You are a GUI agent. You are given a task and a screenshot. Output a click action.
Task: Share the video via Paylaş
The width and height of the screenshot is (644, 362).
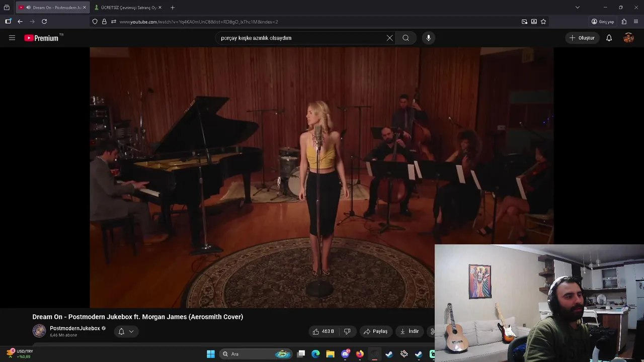[376, 331]
